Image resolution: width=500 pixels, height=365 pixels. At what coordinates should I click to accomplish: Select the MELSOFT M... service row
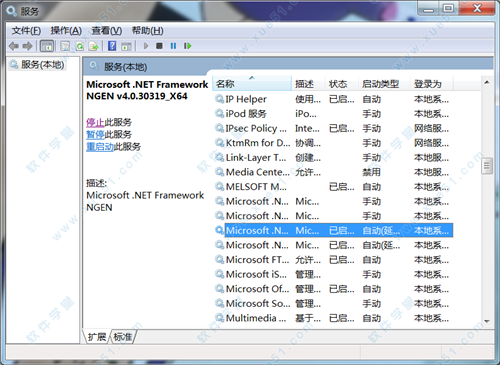tap(333, 187)
